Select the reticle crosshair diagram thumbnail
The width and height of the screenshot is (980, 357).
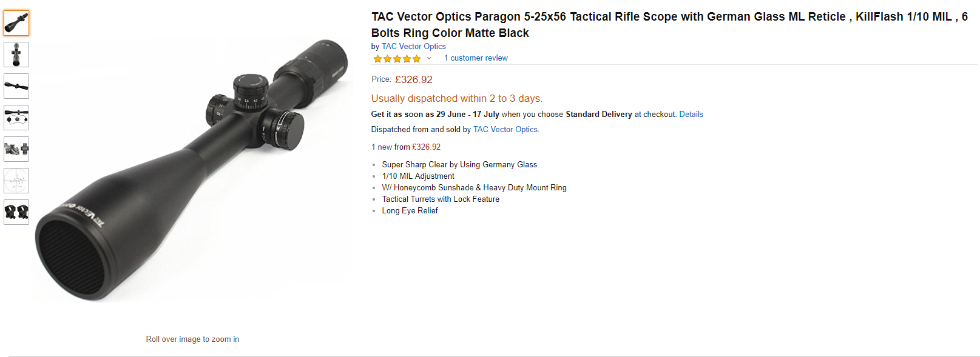16,181
